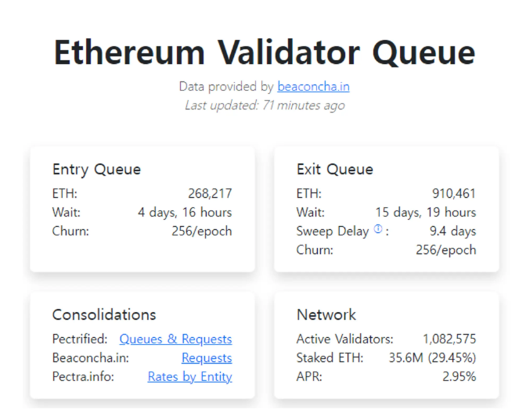
Task: Click the Ethereum Validator Queue title
Action: 264,52
